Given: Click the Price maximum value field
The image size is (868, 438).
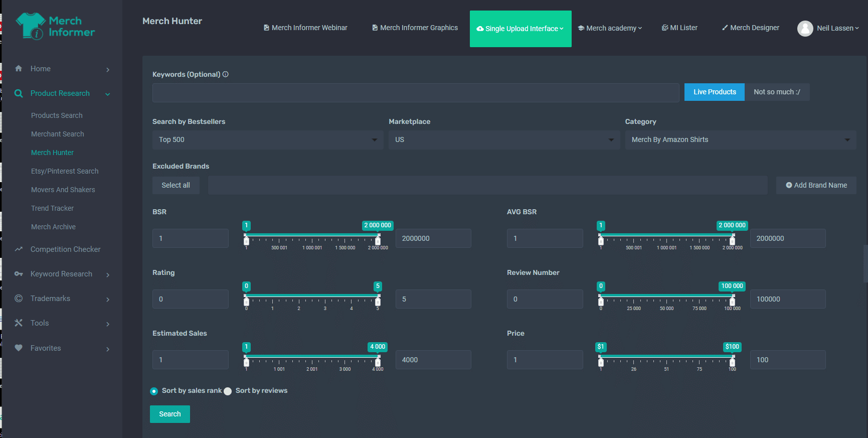Looking at the screenshot, I should coord(788,360).
